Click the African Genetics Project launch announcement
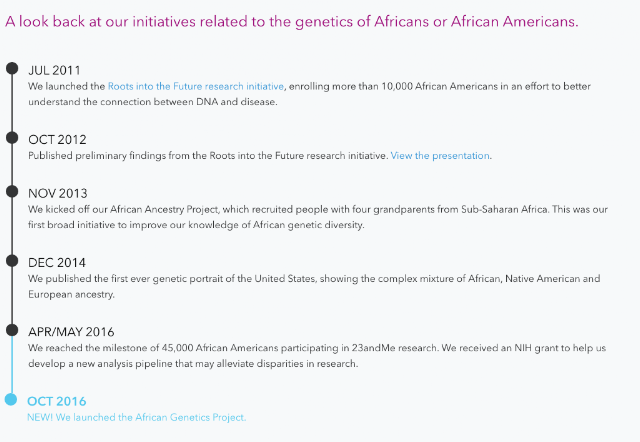 [x=137, y=417]
